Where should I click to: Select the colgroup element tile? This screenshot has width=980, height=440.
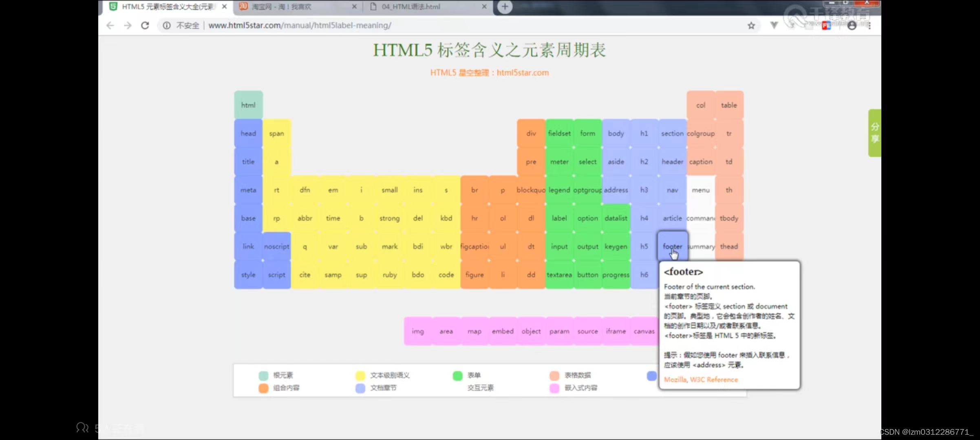click(x=701, y=133)
